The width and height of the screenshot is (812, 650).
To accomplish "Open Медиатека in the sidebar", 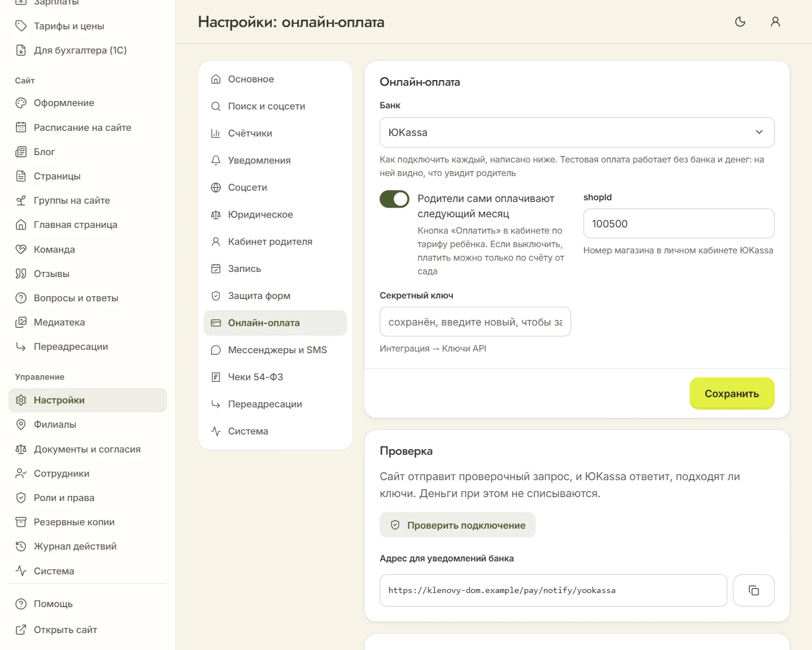I will click(x=87, y=322).
